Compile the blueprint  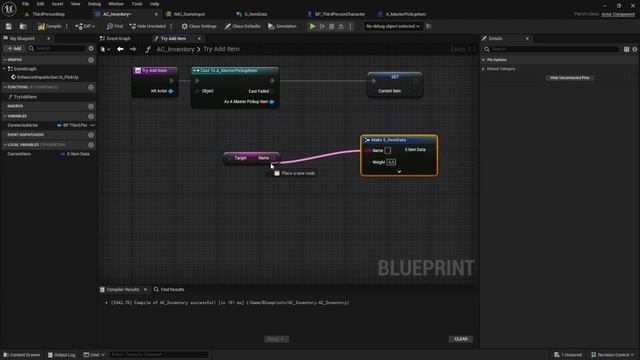[x=49, y=26]
